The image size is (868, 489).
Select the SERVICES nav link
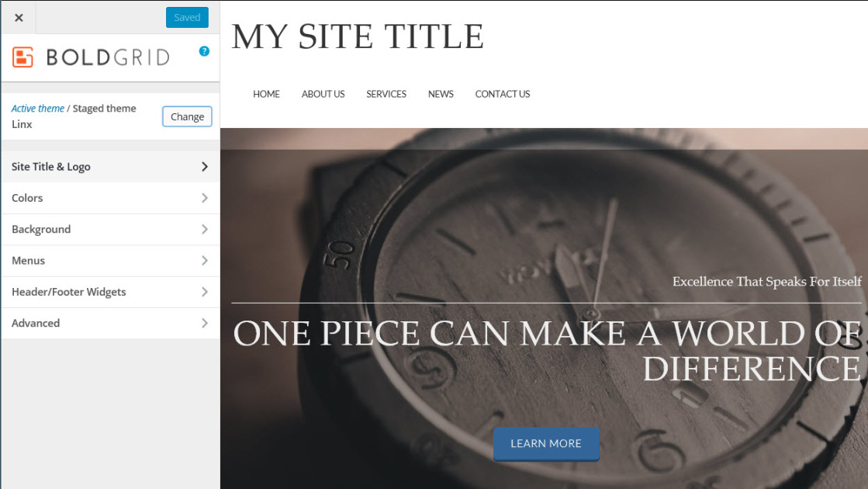pyautogui.click(x=386, y=94)
